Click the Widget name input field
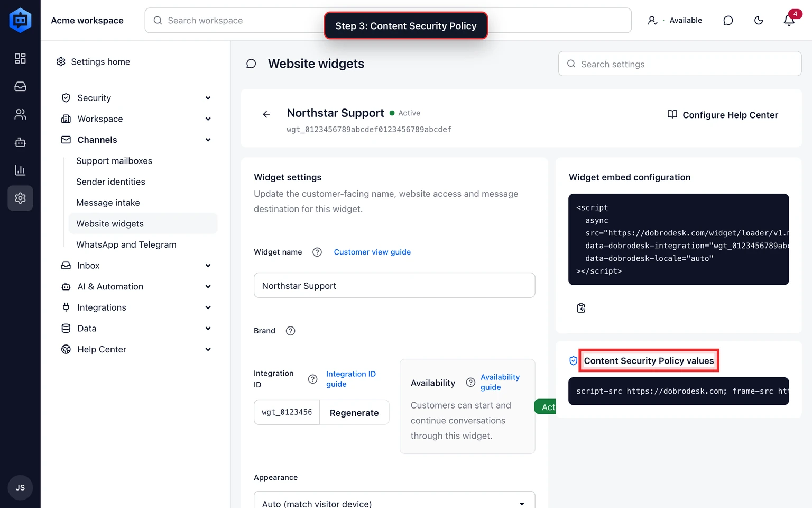This screenshot has width=812, height=508. tap(394, 286)
